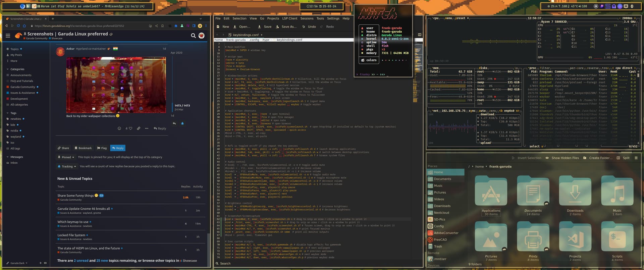Toggle Kate split view icon at tab bar right
Screen dimensions: 644x270
(419, 35)
